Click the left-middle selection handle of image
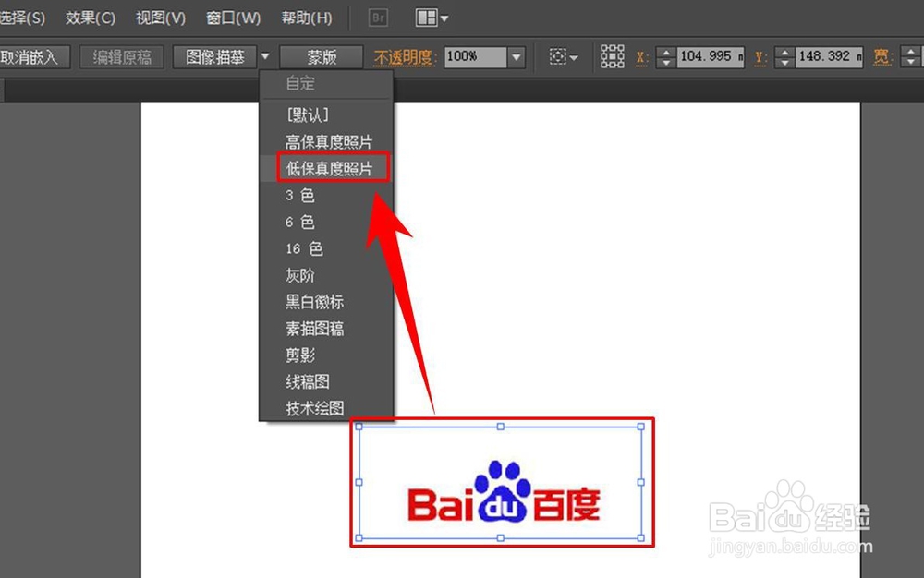The width and height of the screenshot is (924, 578). (x=359, y=482)
